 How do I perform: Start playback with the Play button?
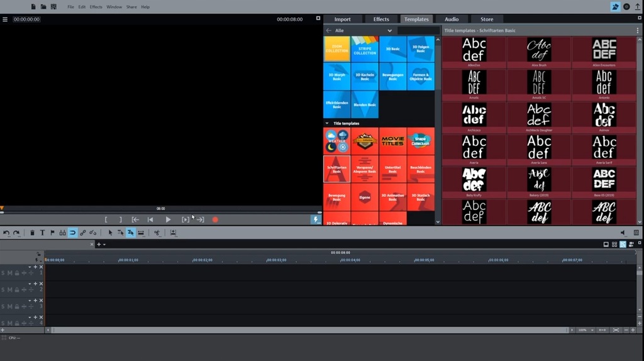pos(168,219)
